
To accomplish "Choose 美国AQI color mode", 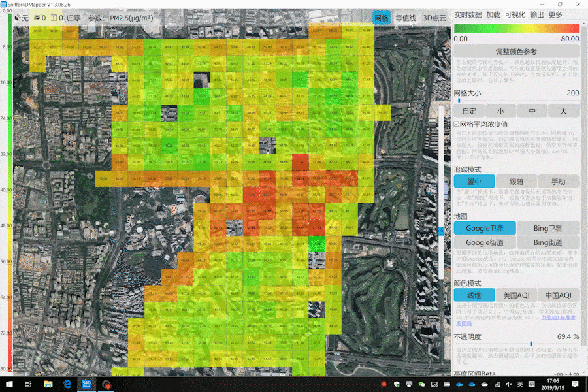I will coord(516,295).
